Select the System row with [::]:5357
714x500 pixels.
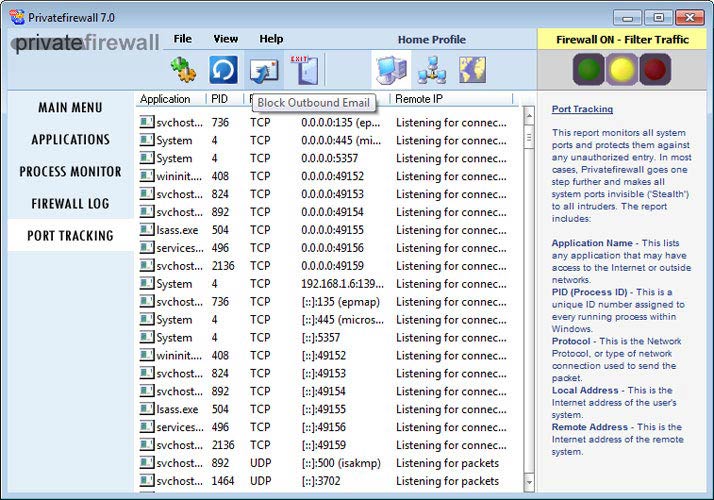click(x=328, y=337)
